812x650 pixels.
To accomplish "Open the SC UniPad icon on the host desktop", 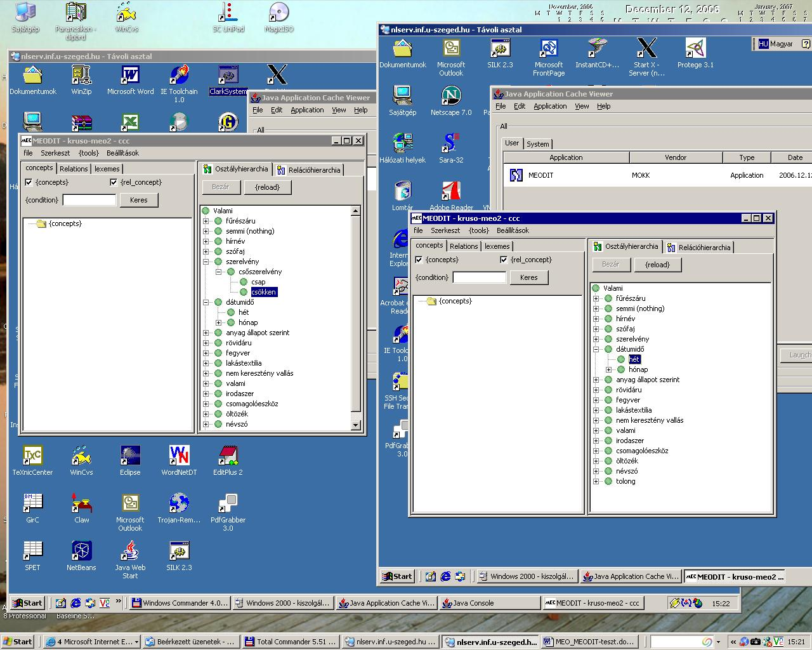I will click(228, 17).
